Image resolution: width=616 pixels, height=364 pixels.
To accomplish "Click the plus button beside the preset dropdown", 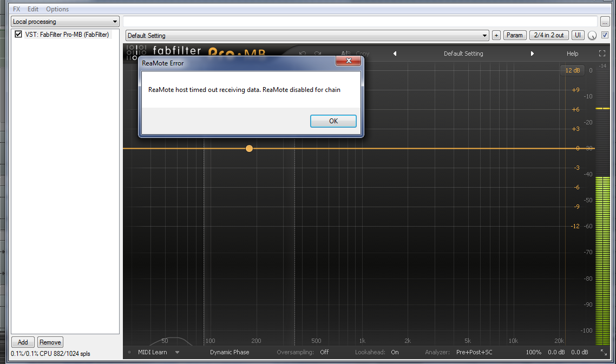I will 496,35.
